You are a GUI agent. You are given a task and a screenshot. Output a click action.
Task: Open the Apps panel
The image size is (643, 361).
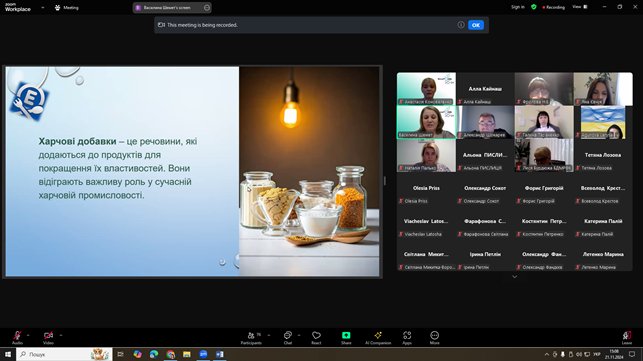coord(407,338)
